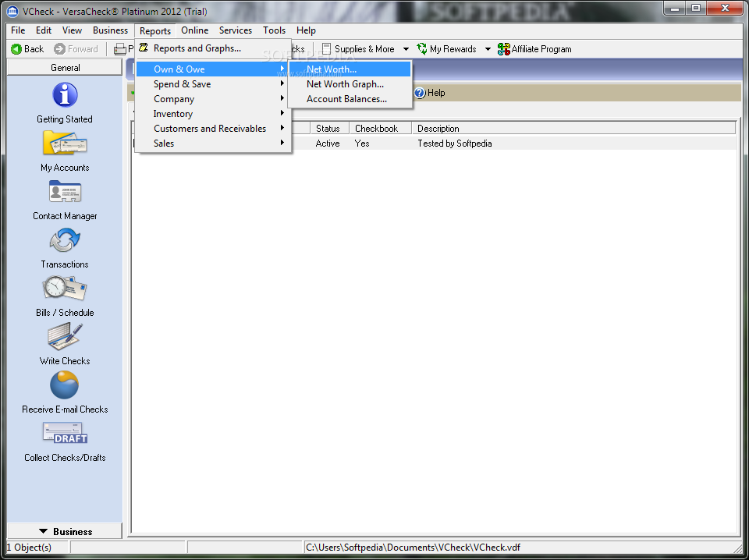Viewport: 749px width, 560px height.
Task: Open the File menu
Action: [18, 30]
